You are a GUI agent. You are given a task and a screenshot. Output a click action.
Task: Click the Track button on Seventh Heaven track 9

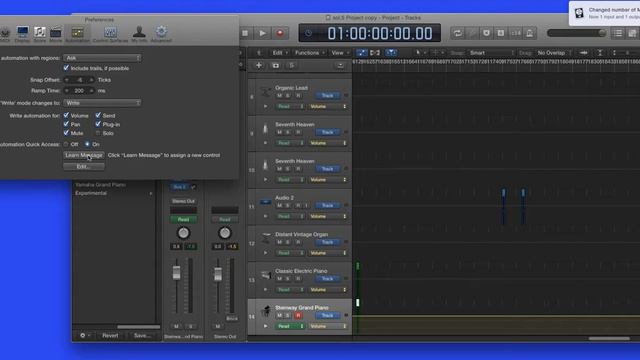(327, 132)
